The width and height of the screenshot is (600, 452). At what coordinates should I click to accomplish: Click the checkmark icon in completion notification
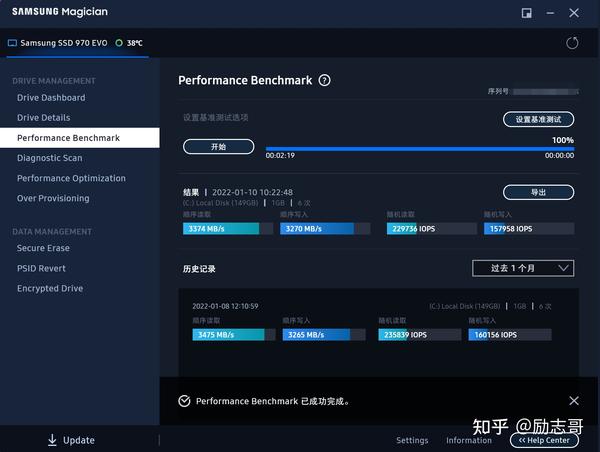pos(184,401)
